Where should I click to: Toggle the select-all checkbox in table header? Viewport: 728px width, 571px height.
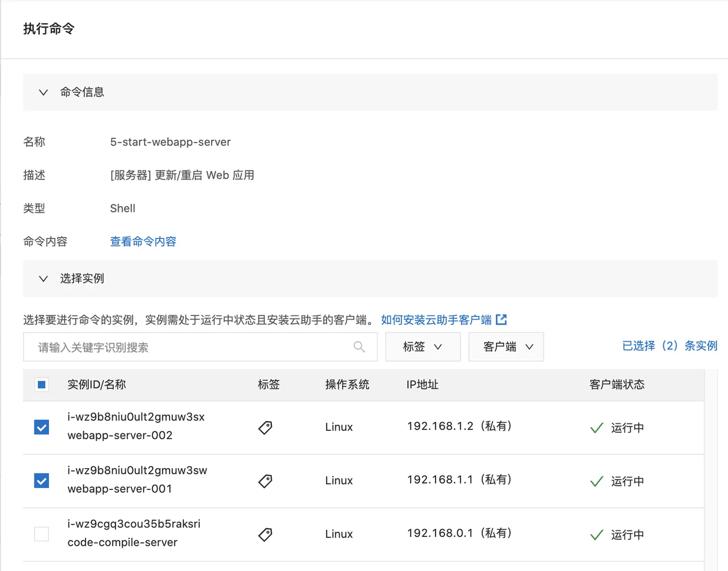pyautogui.click(x=42, y=384)
